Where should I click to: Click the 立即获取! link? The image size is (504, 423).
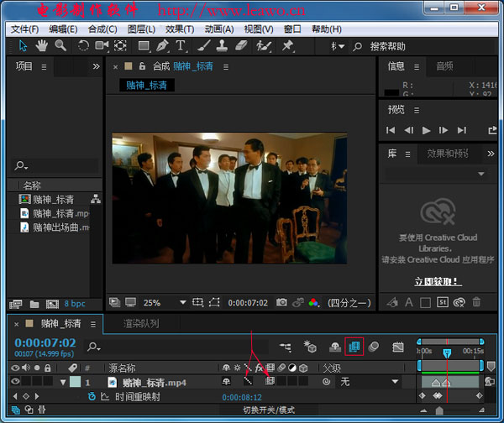438,282
